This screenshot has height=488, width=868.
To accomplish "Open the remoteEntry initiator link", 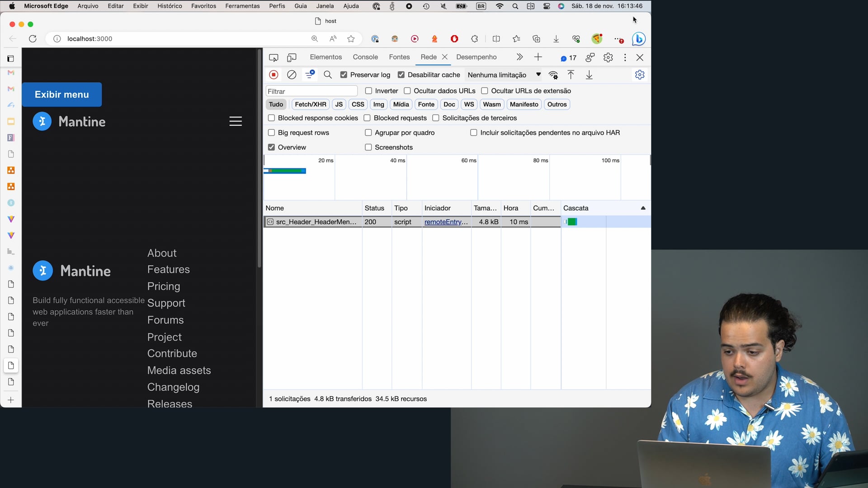I will tap(446, 222).
